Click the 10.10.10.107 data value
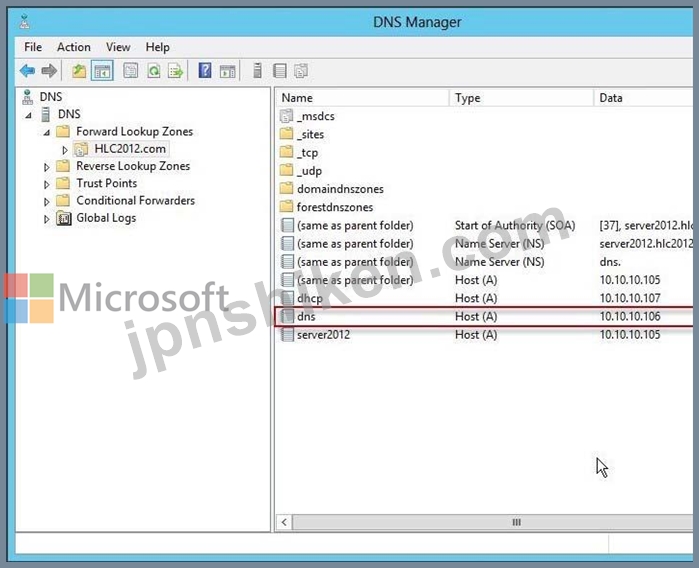Viewport: 699px width, 568px height. tap(630, 298)
